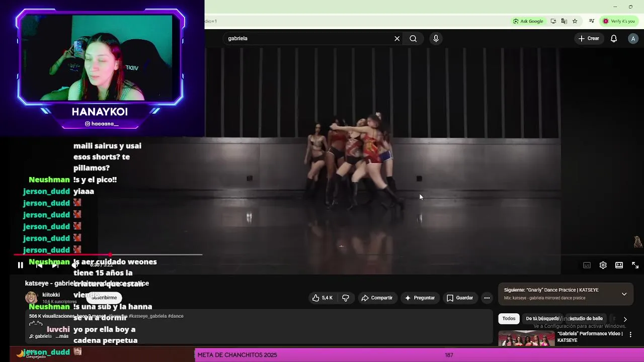
Task: Bookmark this page with the star
Action: click(575, 21)
